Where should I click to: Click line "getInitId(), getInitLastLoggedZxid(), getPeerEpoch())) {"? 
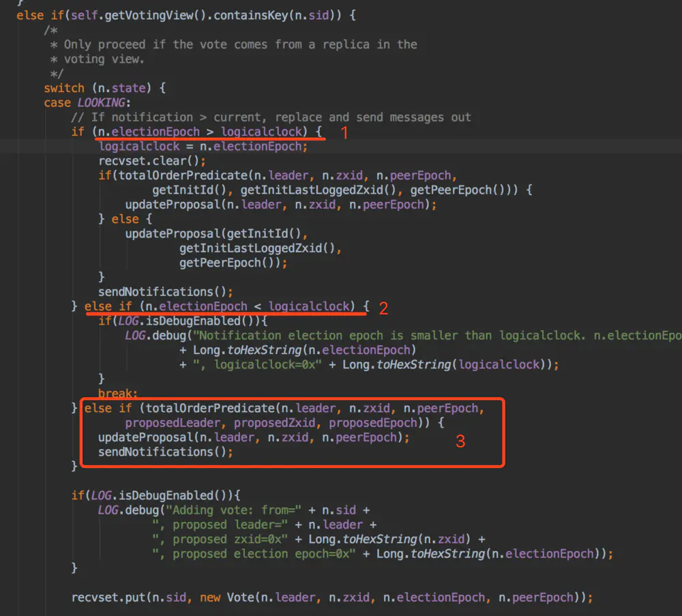click(342, 190)
